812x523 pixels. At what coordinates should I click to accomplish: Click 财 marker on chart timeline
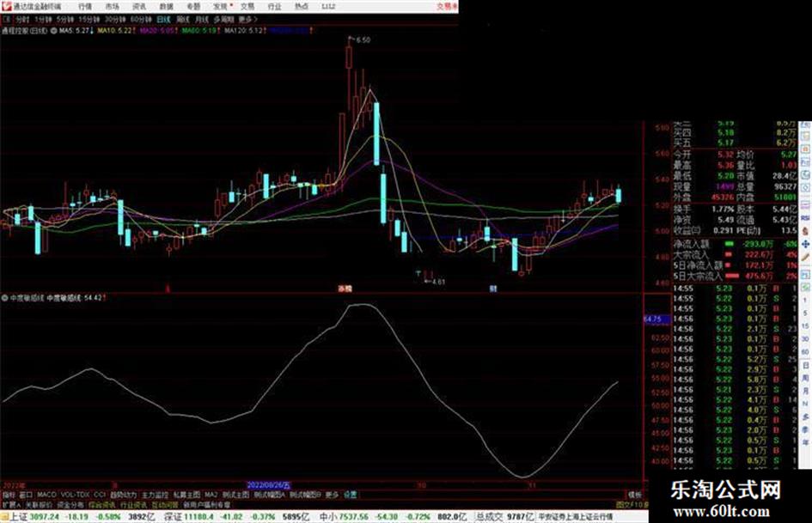tap(493, 289)
